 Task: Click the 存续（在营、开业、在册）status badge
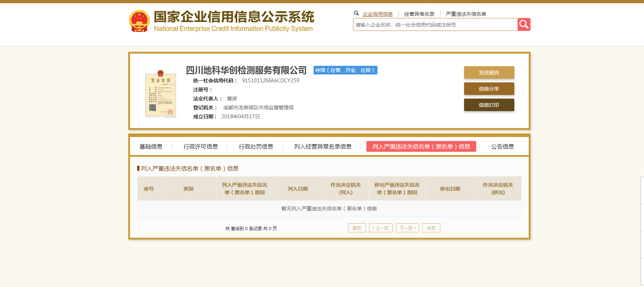(x=345, y=70)
